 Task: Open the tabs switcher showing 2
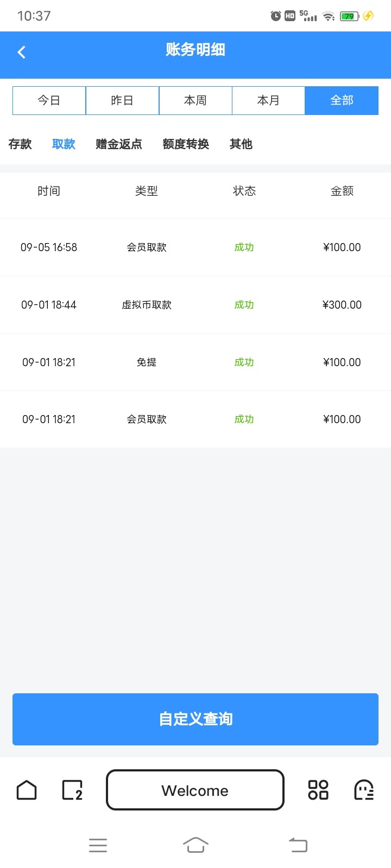point(72,790)
